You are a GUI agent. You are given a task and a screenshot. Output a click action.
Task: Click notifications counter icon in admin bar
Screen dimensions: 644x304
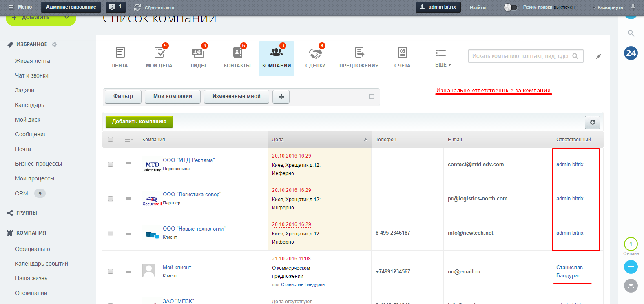coord(116,7)
